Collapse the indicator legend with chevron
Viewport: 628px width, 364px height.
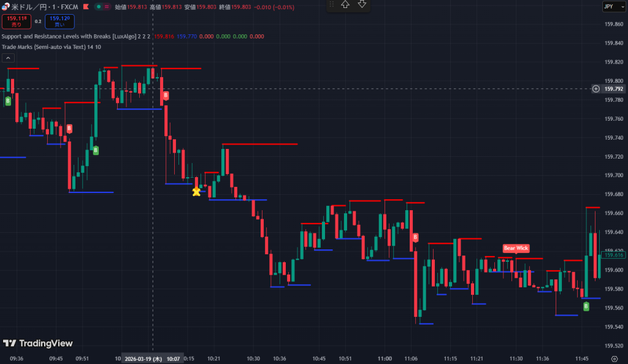[9, 58]
